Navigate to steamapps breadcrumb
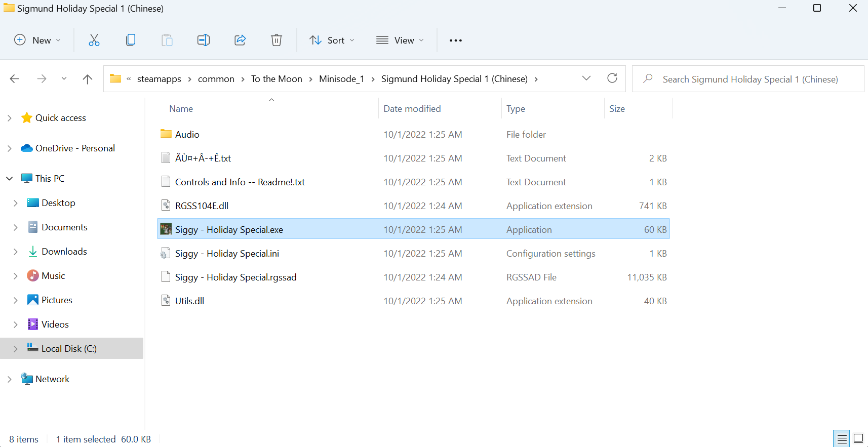The height and width of the screenshot is (447, 868). tap(159, 79)
